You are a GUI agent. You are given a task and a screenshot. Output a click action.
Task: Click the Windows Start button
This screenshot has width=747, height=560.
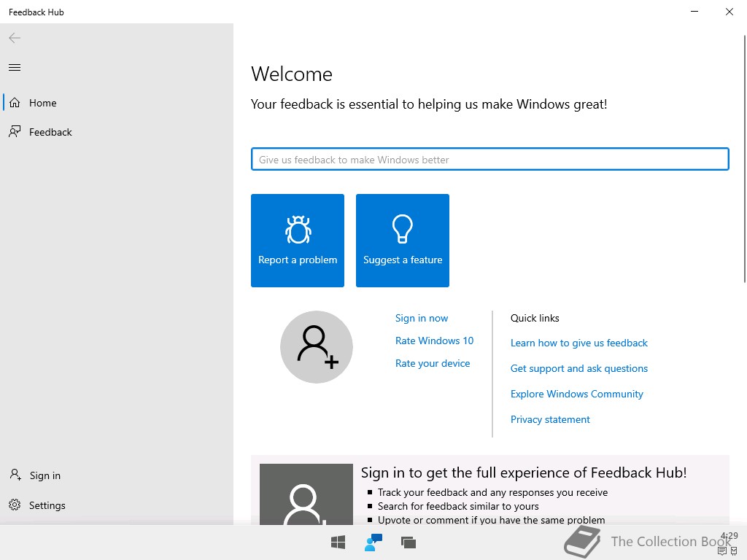click(338, 542)
